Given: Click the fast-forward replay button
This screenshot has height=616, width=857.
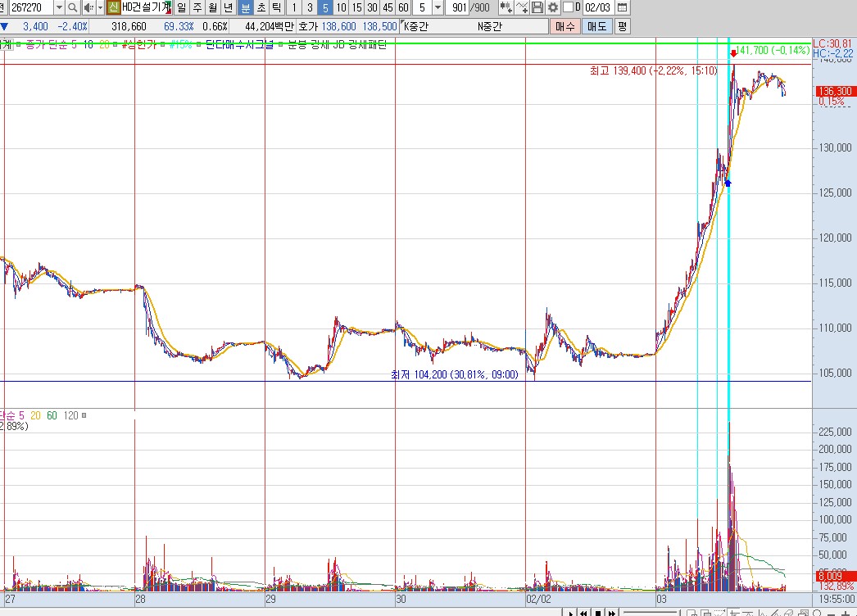Looking at the screenshot, I should 611,612.
